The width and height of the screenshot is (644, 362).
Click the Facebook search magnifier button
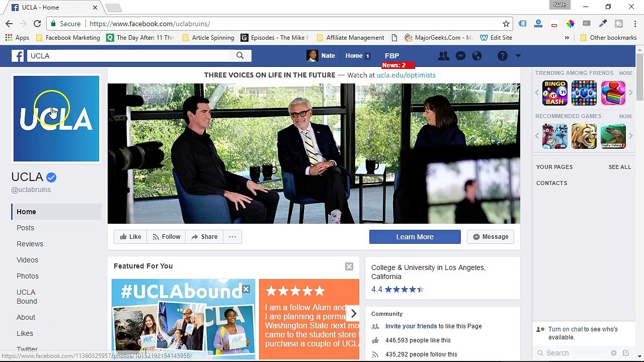(x=240, y=56)
